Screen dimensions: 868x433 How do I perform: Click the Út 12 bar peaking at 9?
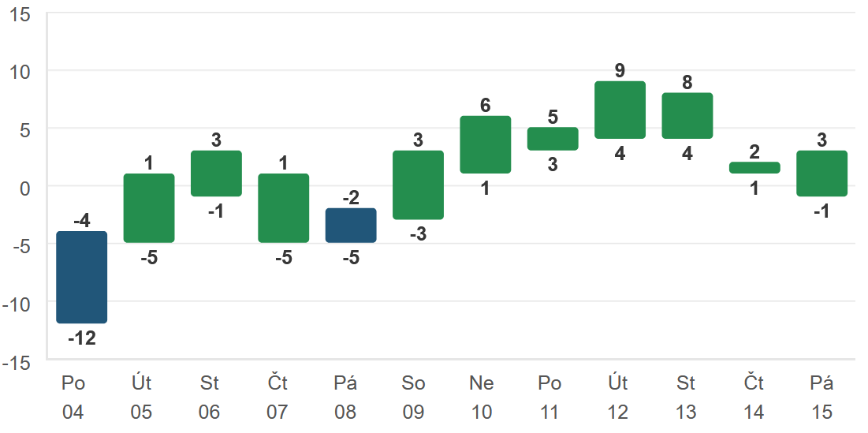(x=620, y=110)
